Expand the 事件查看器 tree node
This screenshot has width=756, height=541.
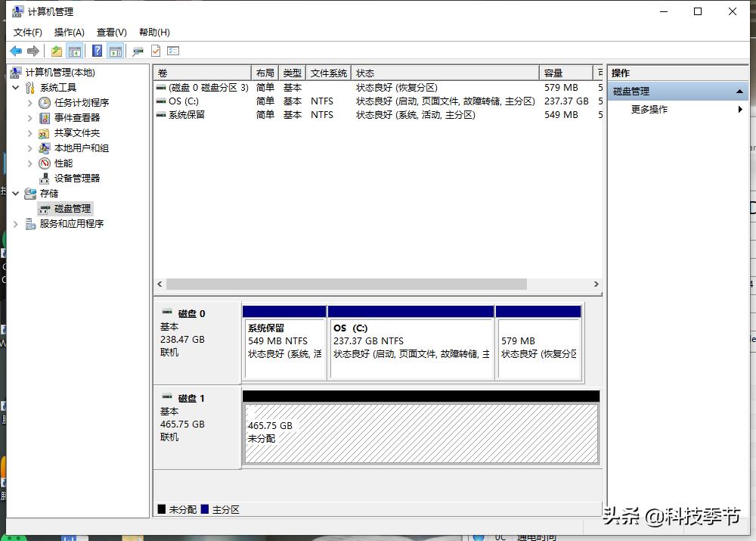click(29, 117)
